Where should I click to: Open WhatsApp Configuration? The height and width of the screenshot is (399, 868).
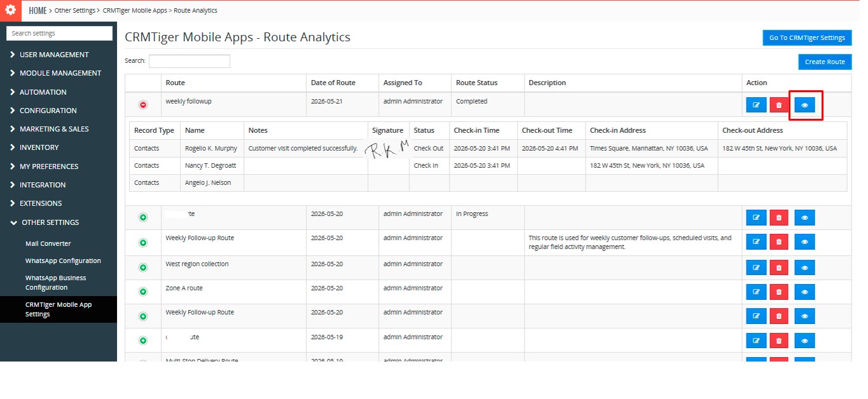click(x=63, y=261)
